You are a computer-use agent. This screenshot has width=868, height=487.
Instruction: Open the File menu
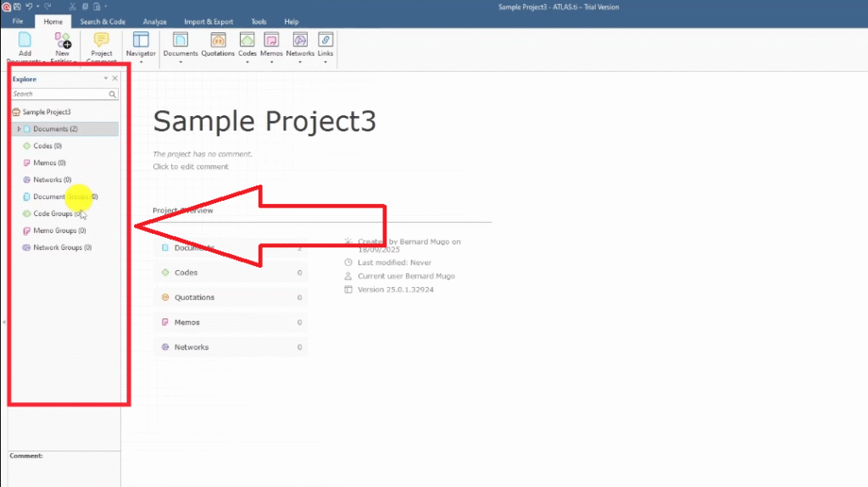(x=18, y=21)
